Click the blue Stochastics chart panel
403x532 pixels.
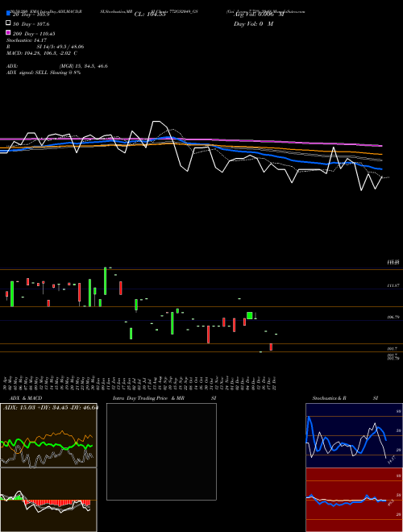point(354,435)
